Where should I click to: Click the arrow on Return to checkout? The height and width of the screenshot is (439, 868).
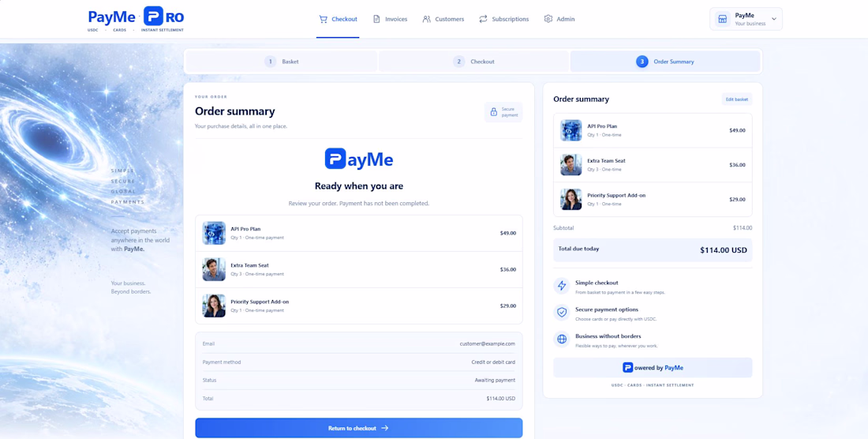(385, 428)
